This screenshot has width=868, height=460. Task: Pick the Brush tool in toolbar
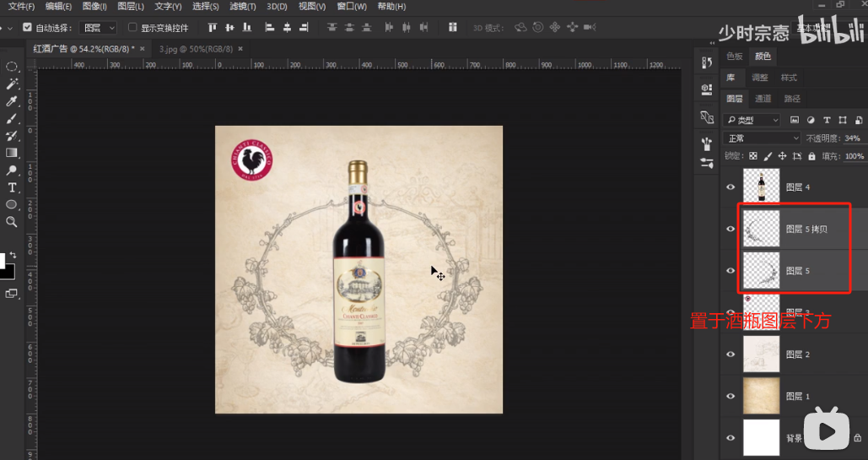coord(12,119)
